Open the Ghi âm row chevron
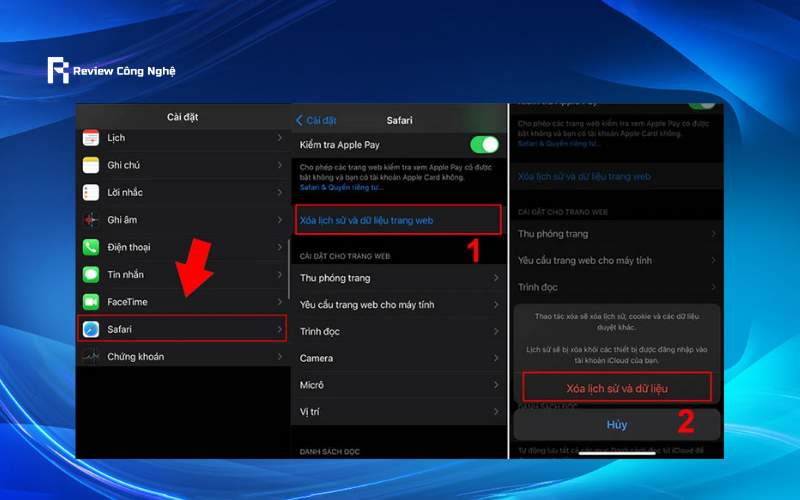The height and width of the screenshot is (500, 800). coord(280,220)
